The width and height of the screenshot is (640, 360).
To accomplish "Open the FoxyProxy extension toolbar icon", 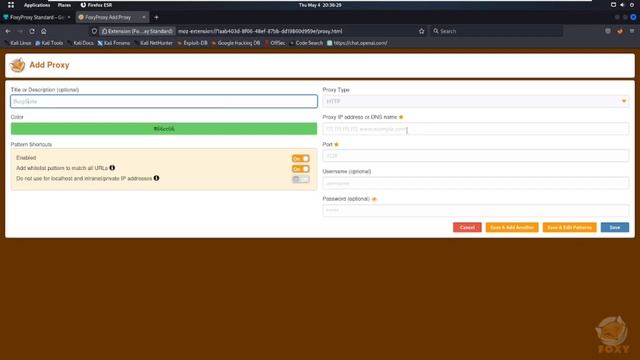I will coord(620,31).
